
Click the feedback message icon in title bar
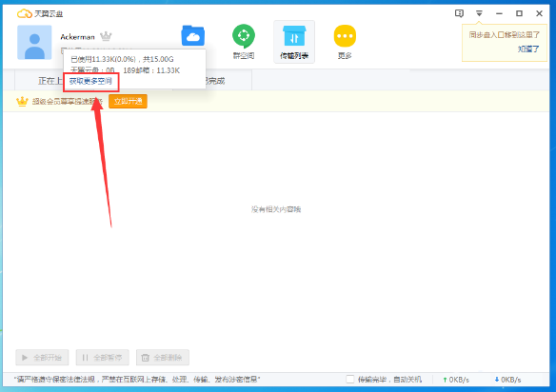(459, 13)
